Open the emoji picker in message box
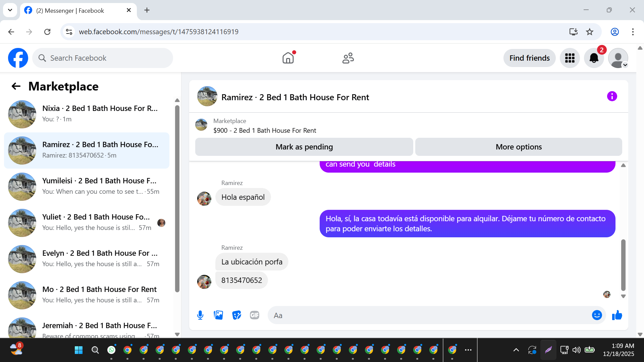This screenshot has width=644, height=362. pos(597,315)
